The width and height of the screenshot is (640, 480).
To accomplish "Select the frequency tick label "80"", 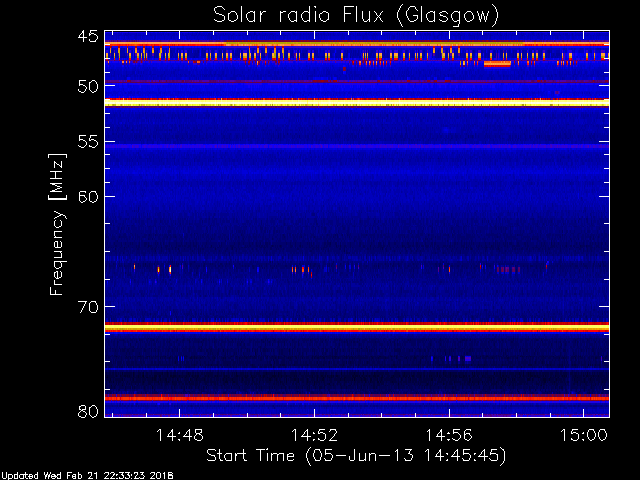I will (x=88, y=411).
